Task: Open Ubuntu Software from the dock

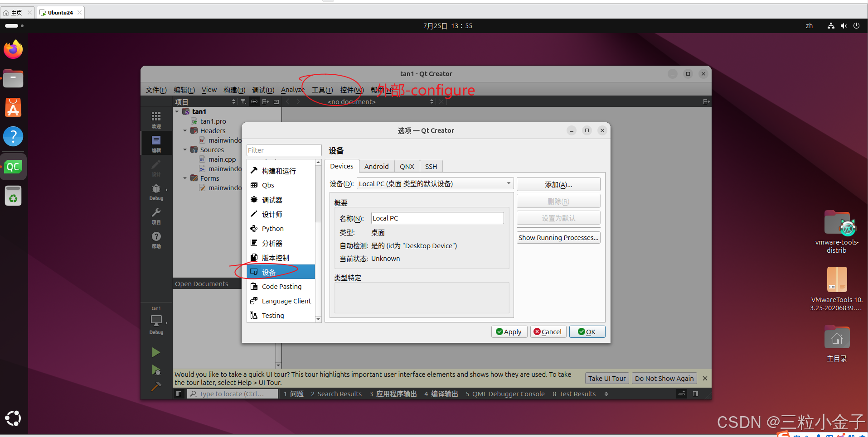Action: click(13, 108)
